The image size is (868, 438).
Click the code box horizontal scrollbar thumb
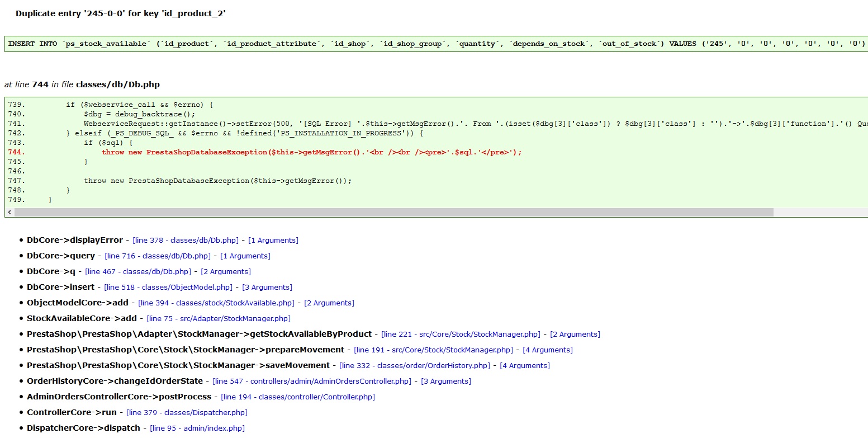coord(394,213)
